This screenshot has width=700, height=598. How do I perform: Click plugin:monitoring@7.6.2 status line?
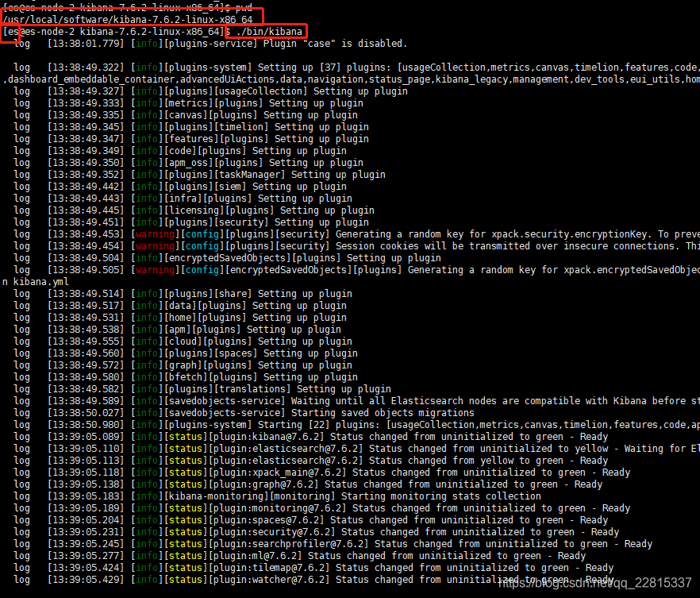(322, 508)
